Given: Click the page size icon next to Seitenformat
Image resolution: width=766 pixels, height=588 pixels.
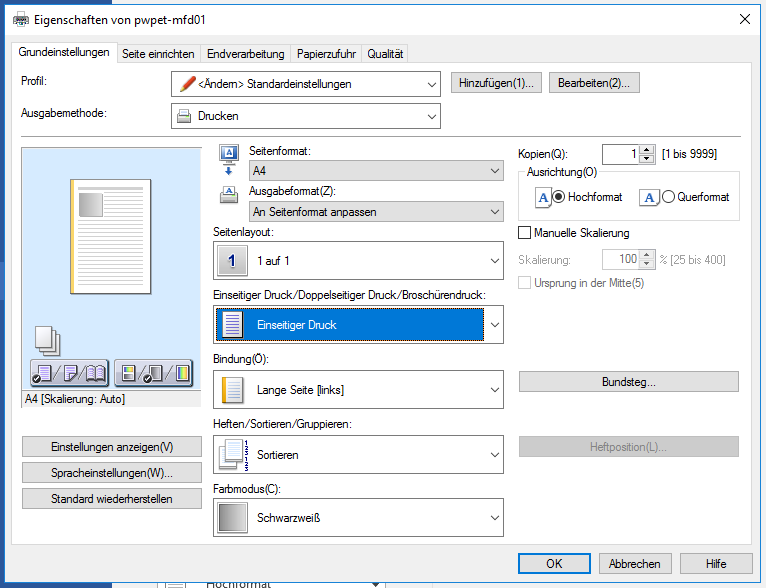Looking at the screenshot, I should 228,153.
